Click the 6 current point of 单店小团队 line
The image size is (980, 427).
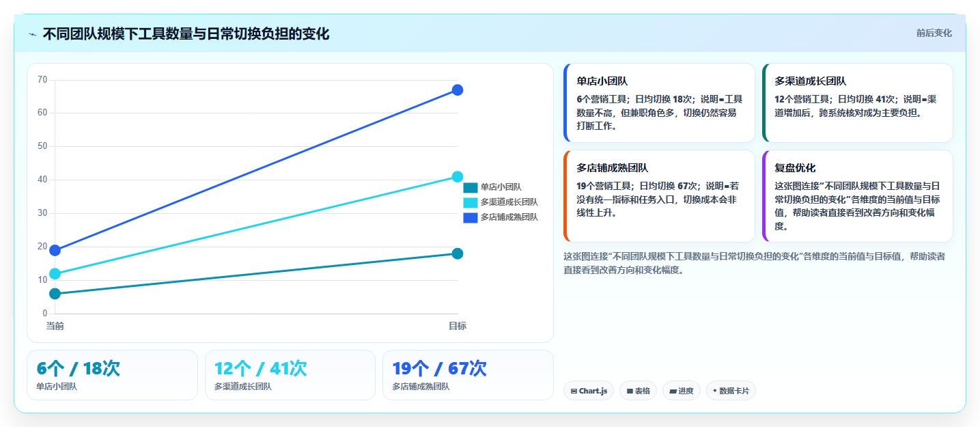pyautogui.click(x=55, y=294)
